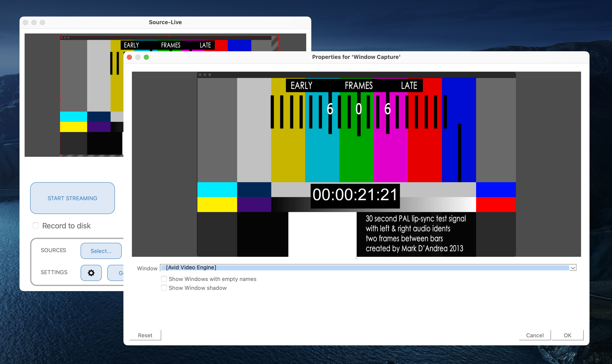Confirm properties with OK button

click(567, 335)
